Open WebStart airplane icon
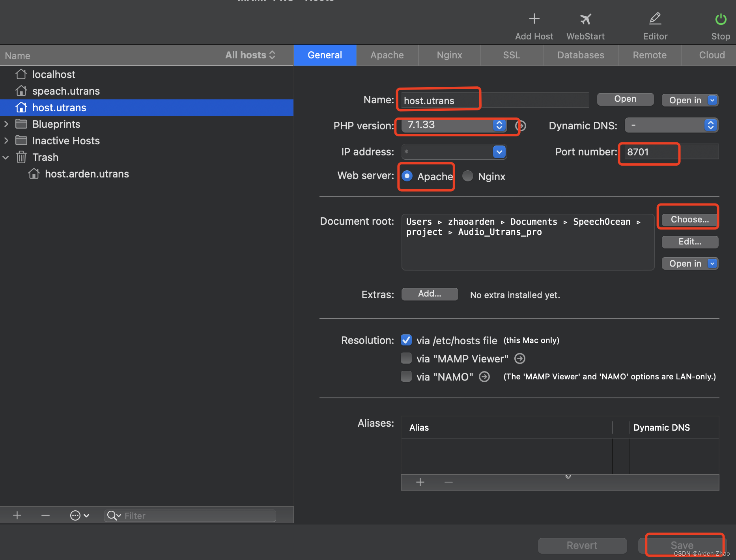 [x=585, y=19]
